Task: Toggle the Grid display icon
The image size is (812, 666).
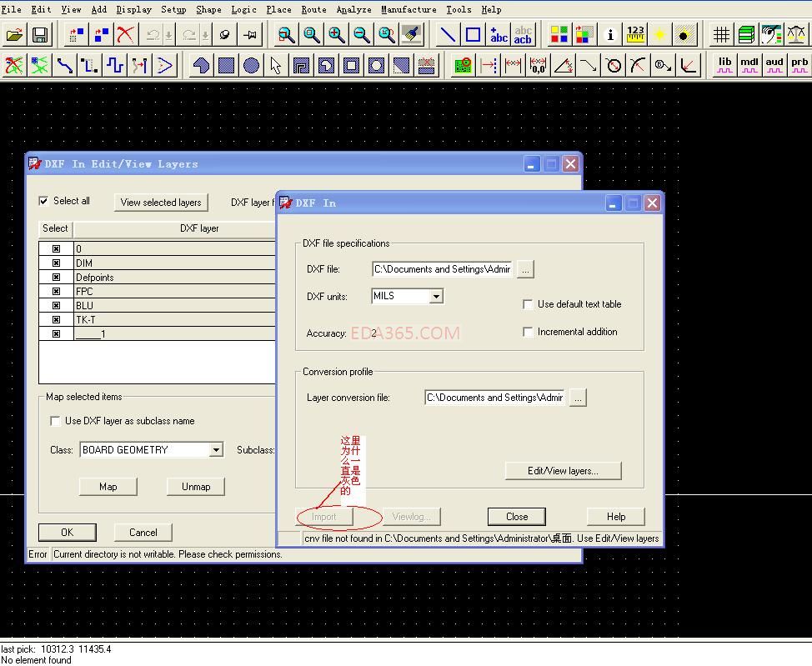Action: (721, 35)
